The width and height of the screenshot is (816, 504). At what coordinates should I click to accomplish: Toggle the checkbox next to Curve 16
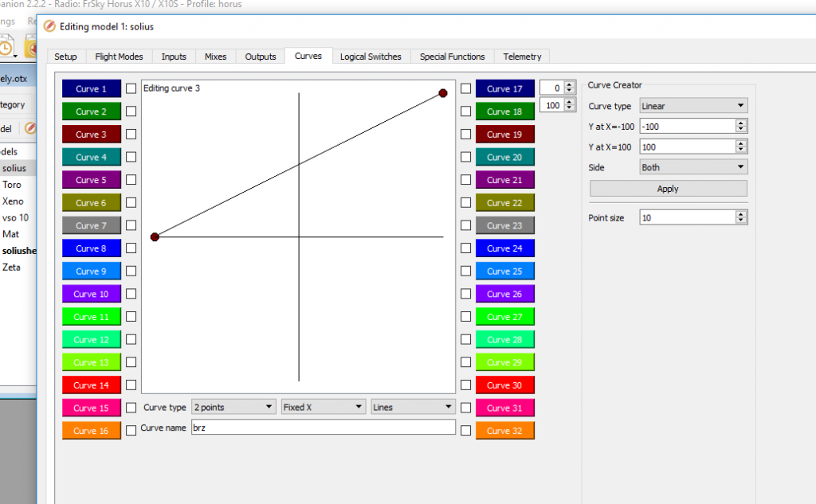tap(131, 431)
